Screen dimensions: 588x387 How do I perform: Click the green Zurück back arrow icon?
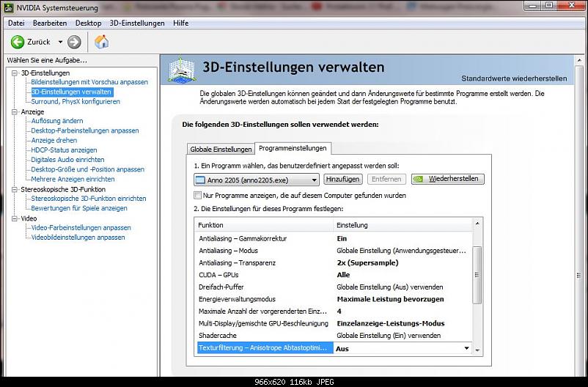coord(18,42)
